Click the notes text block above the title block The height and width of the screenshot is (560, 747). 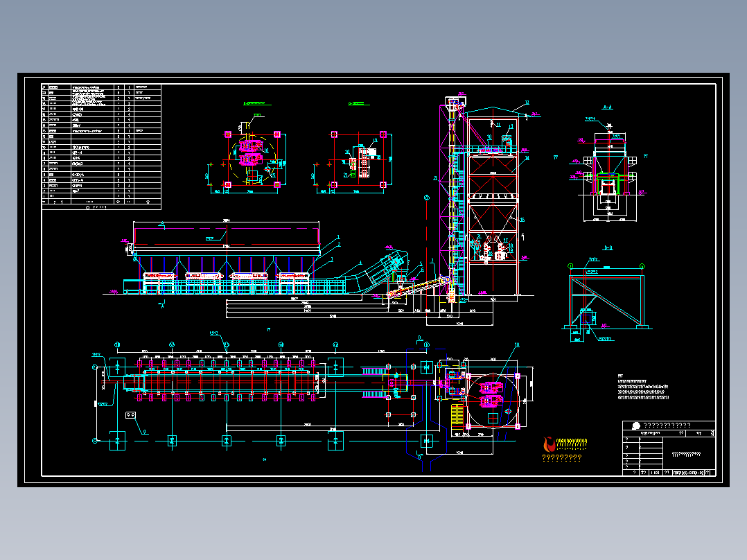pyautogui.click(x=643, y=387)
